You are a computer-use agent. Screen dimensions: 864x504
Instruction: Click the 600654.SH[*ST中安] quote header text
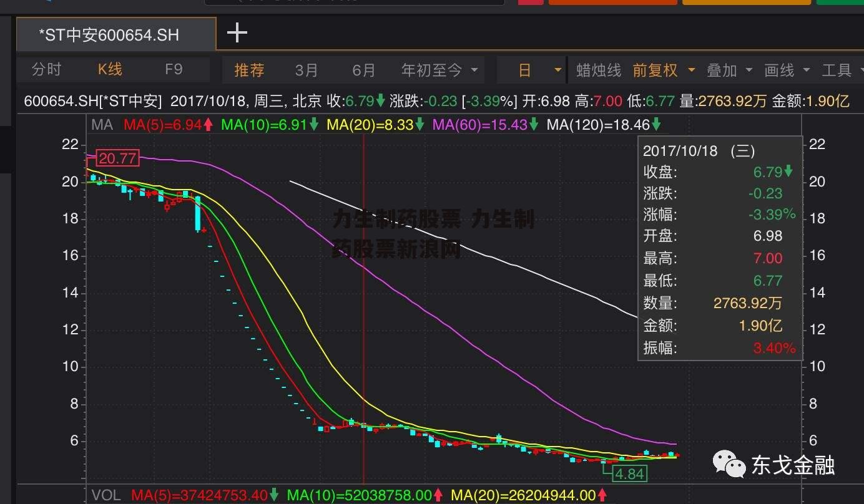[x=92, y=101]
